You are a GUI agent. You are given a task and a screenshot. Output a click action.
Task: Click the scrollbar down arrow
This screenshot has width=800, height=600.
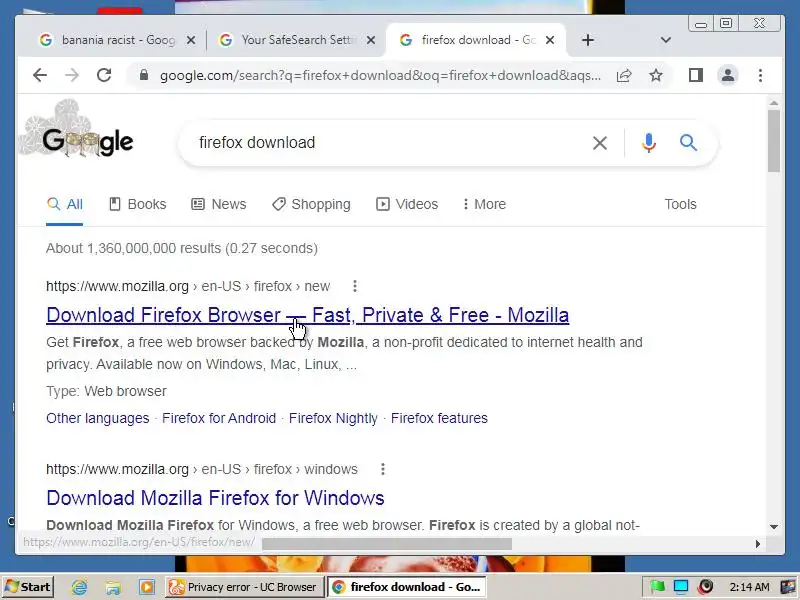(774, 527)
